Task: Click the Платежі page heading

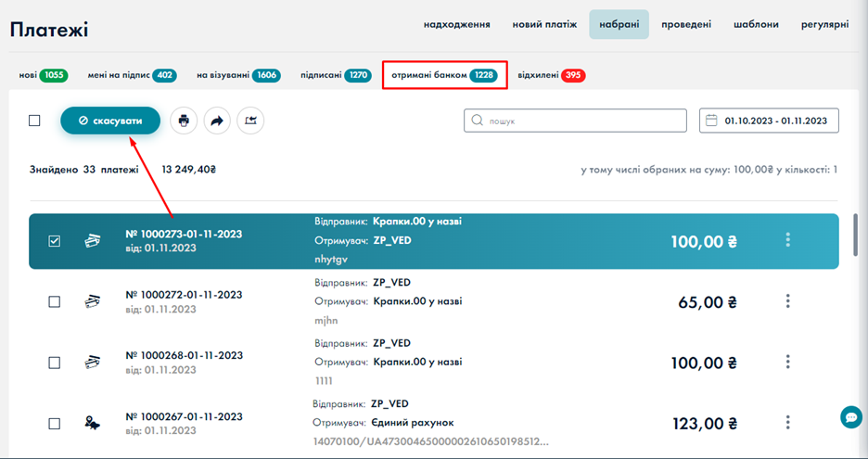Action: click(x=49, y=30)
